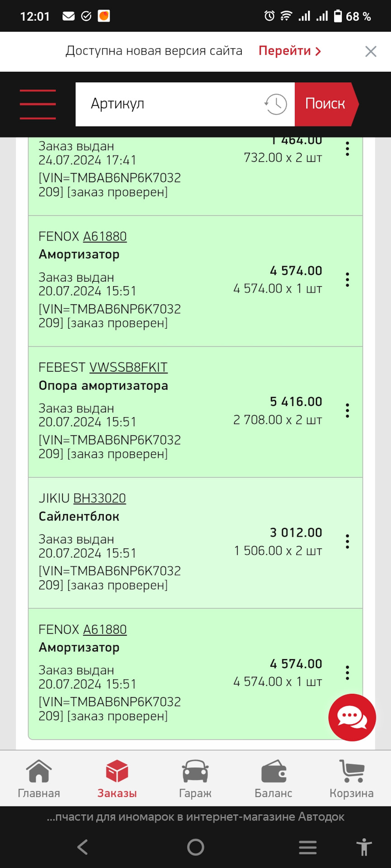Open the hamburger menu icon
The height and width of the screenshot is (868, 391).
38,104
